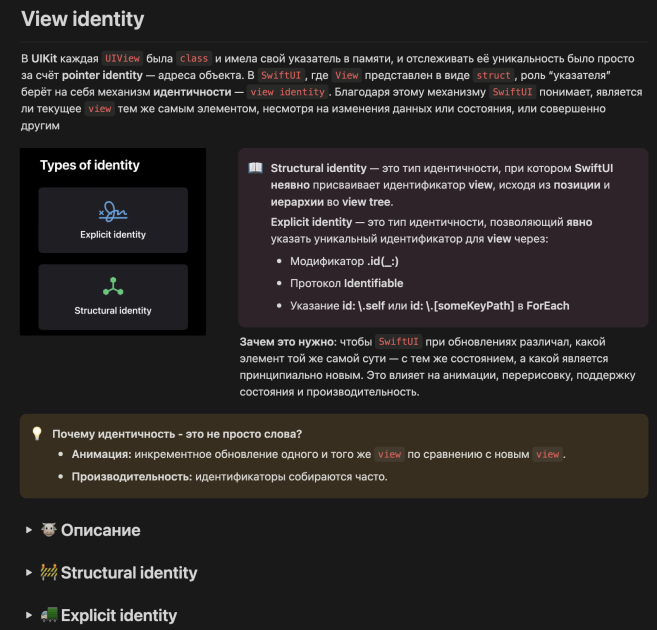Click the construction barrier emoji icon
Viewport: 657px width, 630px height.
coord(49,572)
